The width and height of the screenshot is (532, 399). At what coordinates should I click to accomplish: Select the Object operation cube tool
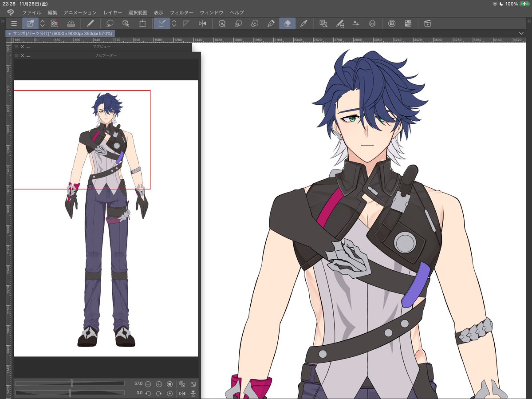(x=126, y=24)
